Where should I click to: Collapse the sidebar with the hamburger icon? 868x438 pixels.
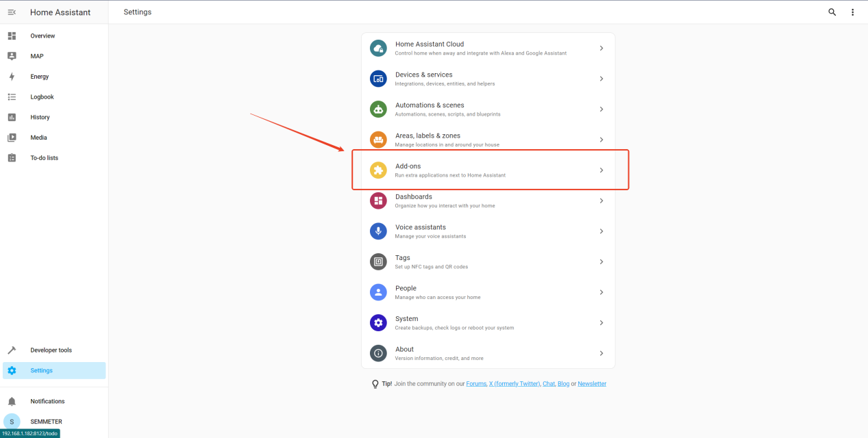click(x=12, y=12)
